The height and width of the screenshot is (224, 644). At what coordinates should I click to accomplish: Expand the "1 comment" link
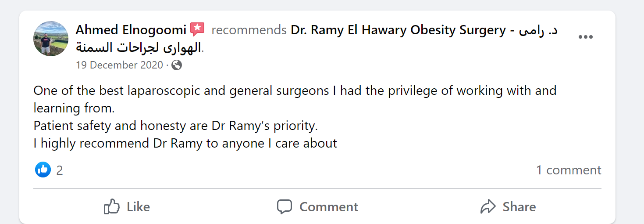click(569, 170)
